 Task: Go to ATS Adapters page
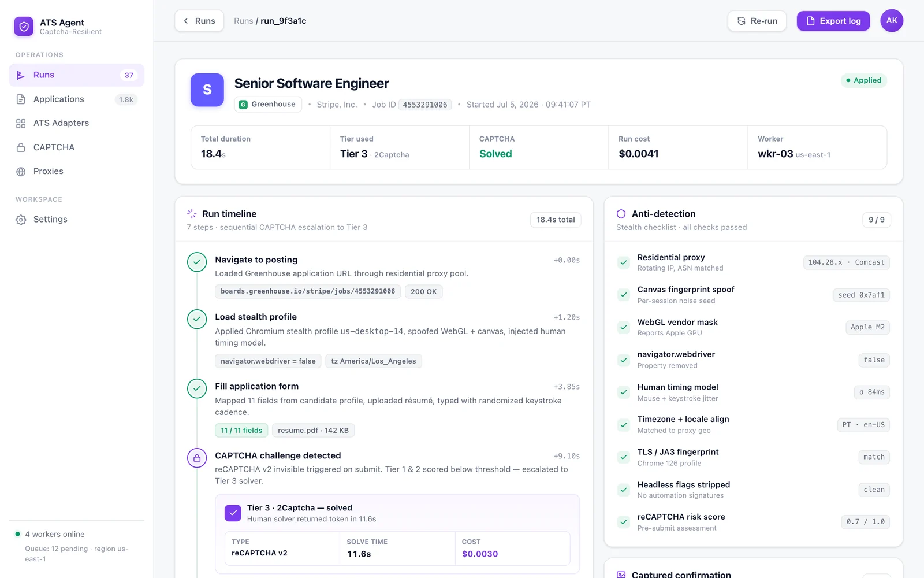[77, 123]
